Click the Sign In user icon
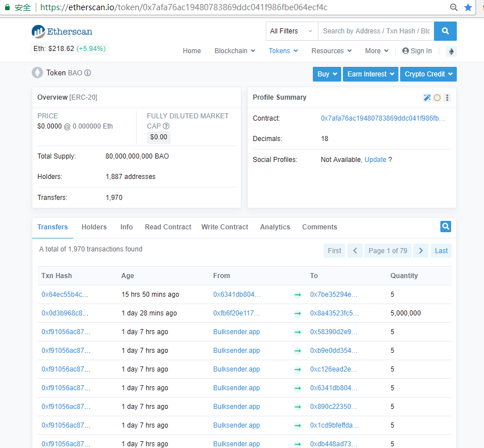 click(405, 51)
